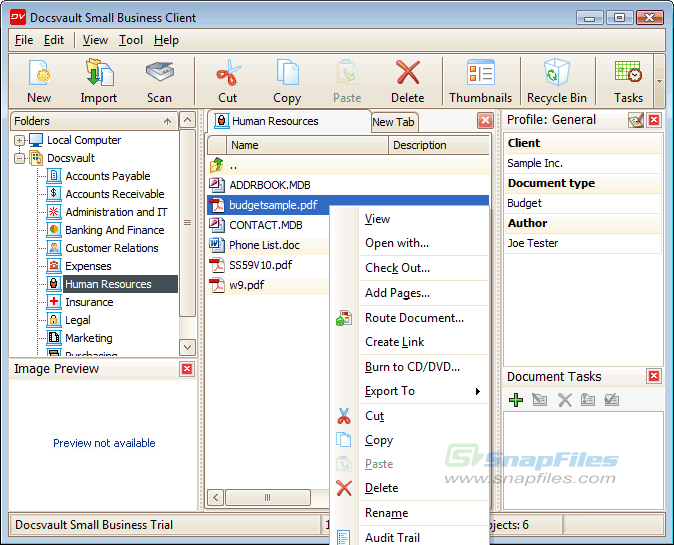Click the checkmark icon in Document Tasks toolbar
This screenshot has height=545, width=674.
coord(612,400)
